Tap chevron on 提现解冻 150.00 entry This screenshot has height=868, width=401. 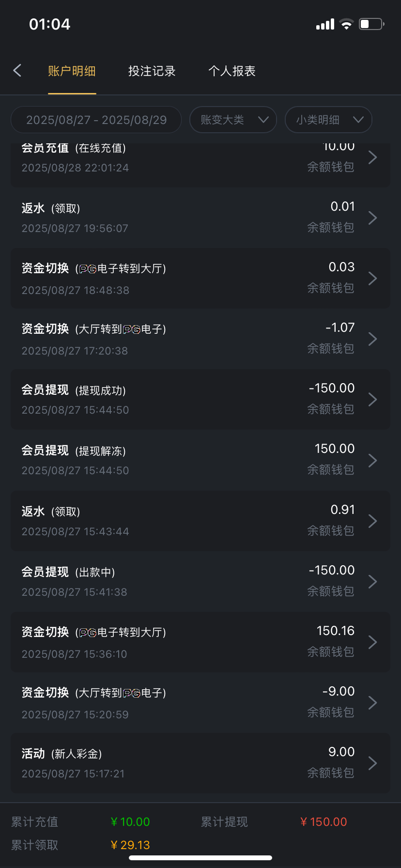[372, 460]
